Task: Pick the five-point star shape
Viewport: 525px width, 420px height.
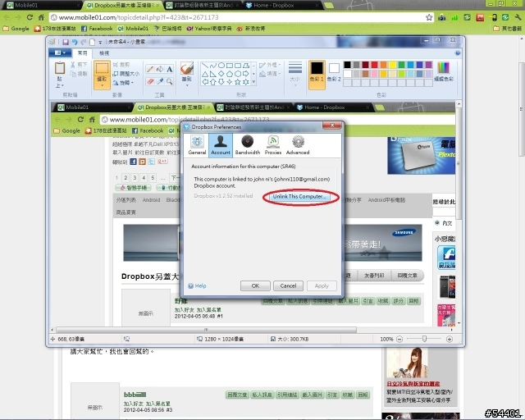Action: (x=237, y=82)
